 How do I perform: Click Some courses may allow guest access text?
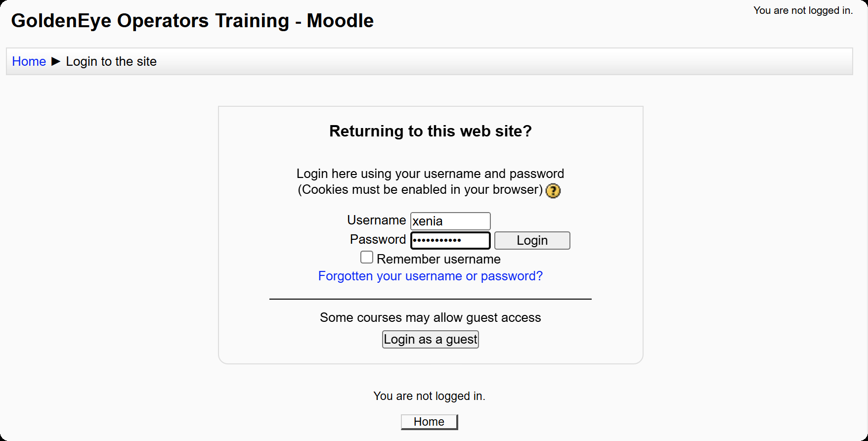[x=430, y=317]
